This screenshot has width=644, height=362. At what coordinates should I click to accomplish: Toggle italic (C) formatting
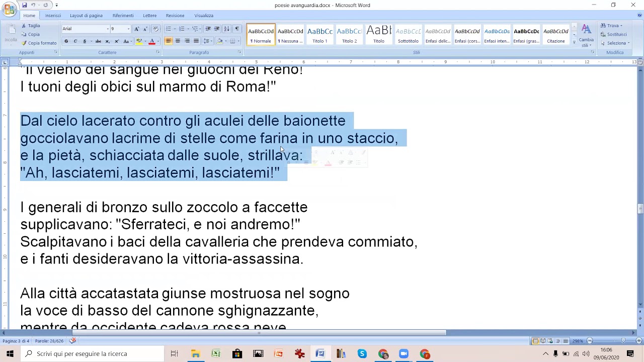[75, 41]
